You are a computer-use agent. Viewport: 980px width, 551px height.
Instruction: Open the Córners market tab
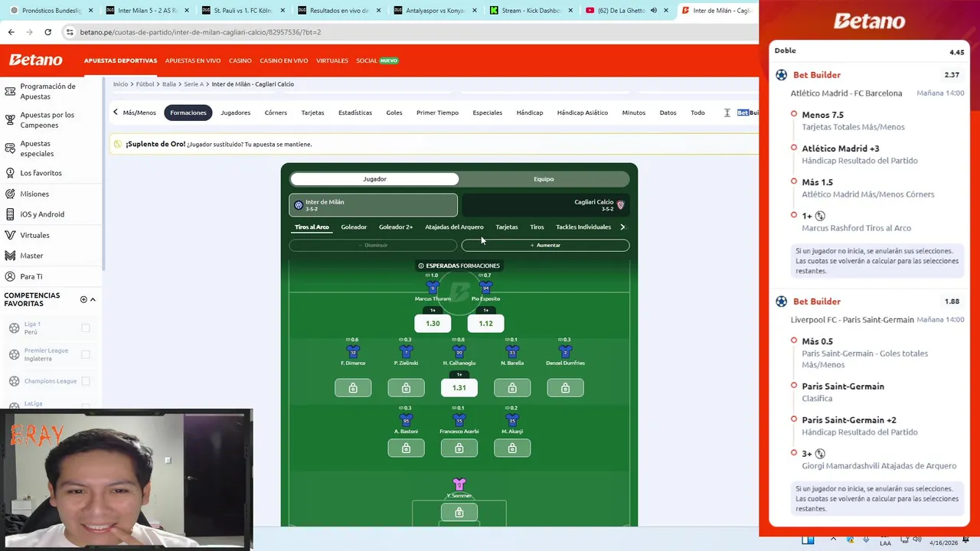[276, 112]
